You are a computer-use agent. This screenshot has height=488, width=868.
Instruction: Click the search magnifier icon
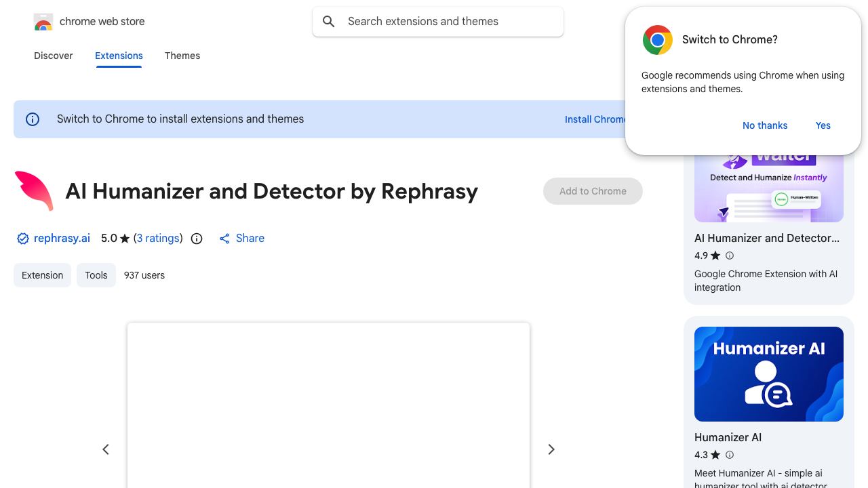pyautogui.click(x=329, y=22)
